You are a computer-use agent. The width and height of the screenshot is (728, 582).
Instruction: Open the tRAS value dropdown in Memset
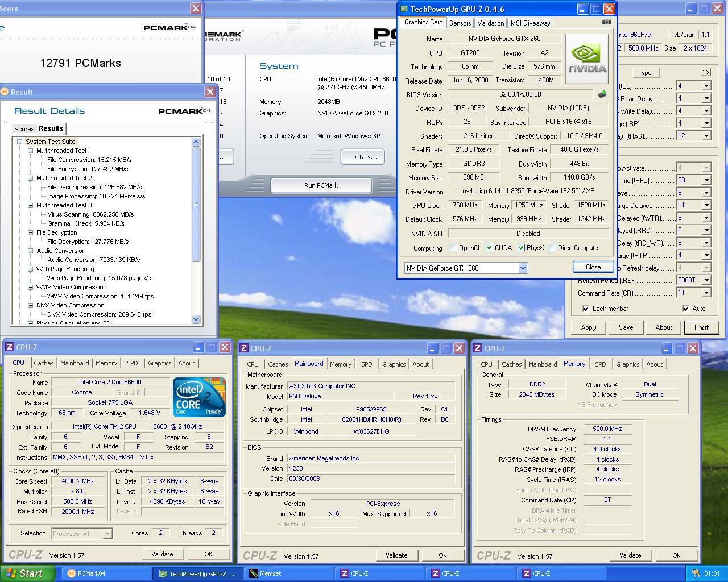pos(706,136)
